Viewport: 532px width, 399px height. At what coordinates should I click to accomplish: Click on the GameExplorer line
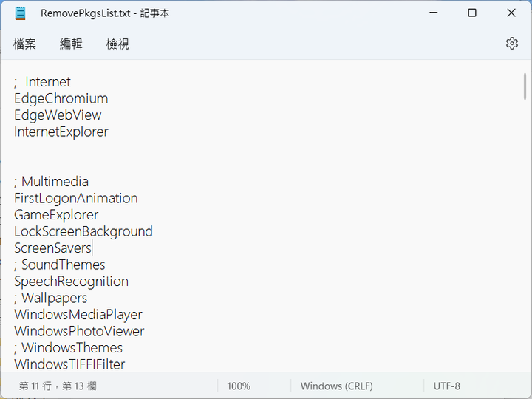tap(56, 215)
